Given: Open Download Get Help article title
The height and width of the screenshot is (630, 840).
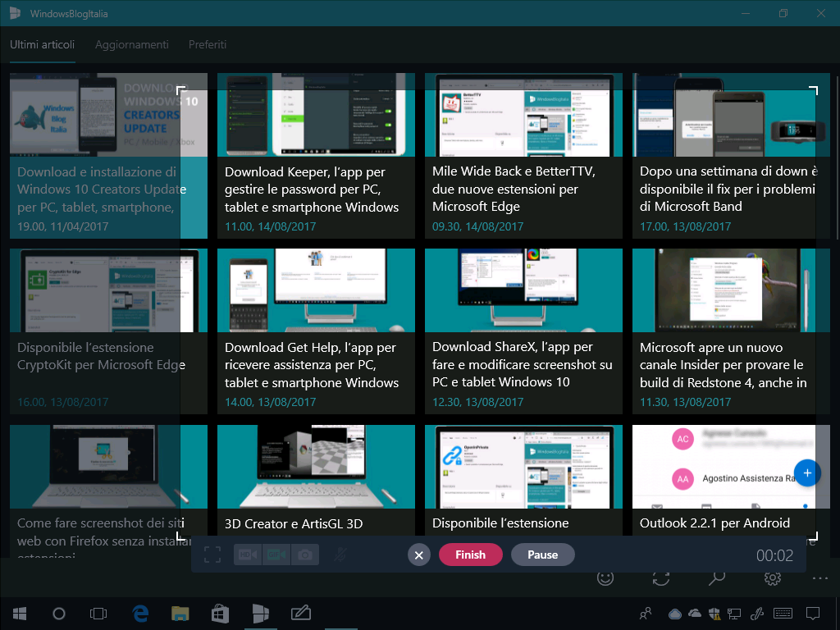Looking at the screenshot, I should 312,365.
